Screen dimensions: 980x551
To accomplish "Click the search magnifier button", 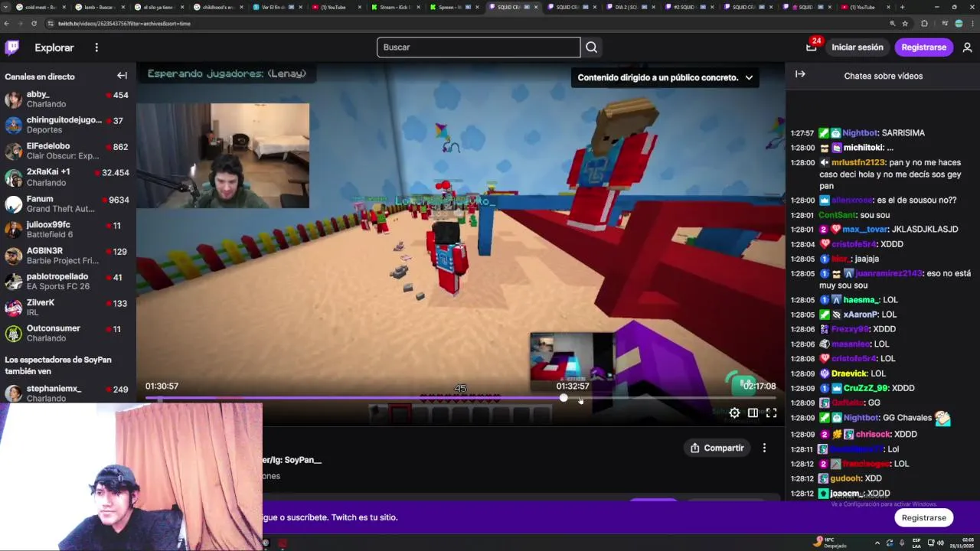I will pyautogui.click(x=591, y=47).
